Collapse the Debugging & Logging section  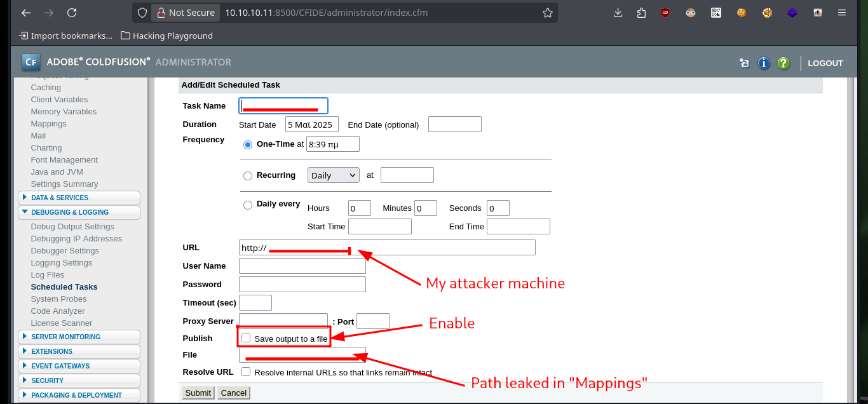[79, 212]
